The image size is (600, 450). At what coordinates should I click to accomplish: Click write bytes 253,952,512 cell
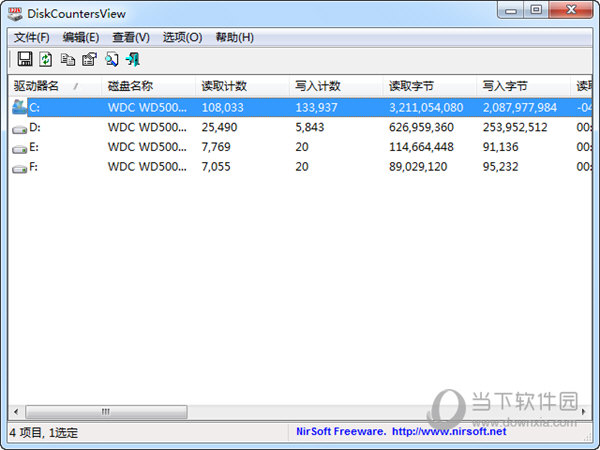(x=515, y=127)
